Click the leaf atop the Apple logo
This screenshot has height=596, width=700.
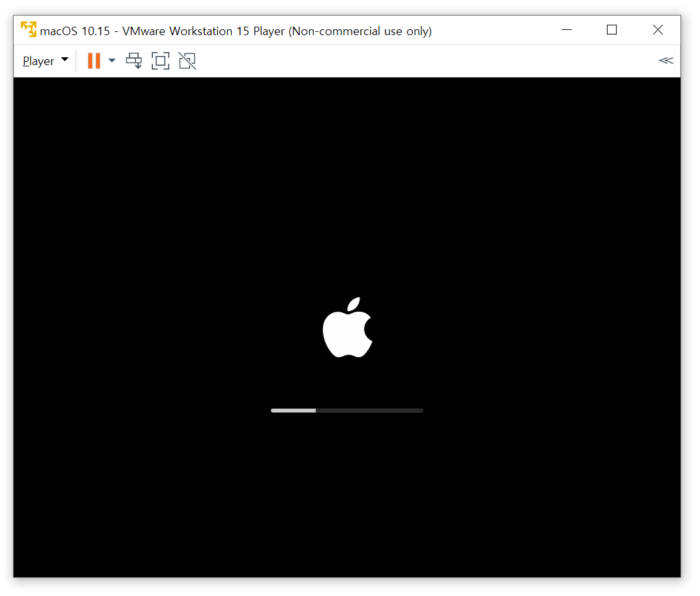coord(354,305)
